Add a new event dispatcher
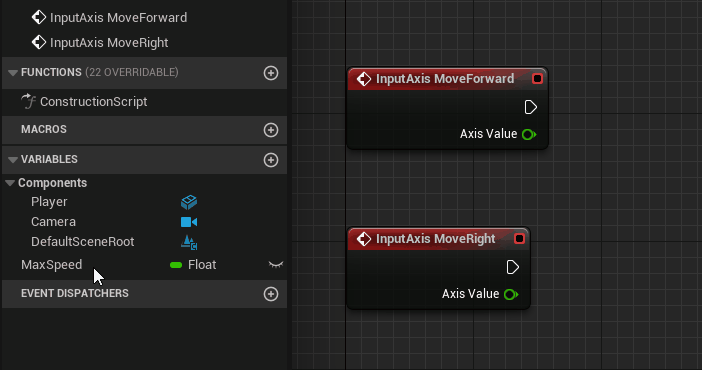 coord(271,294)
